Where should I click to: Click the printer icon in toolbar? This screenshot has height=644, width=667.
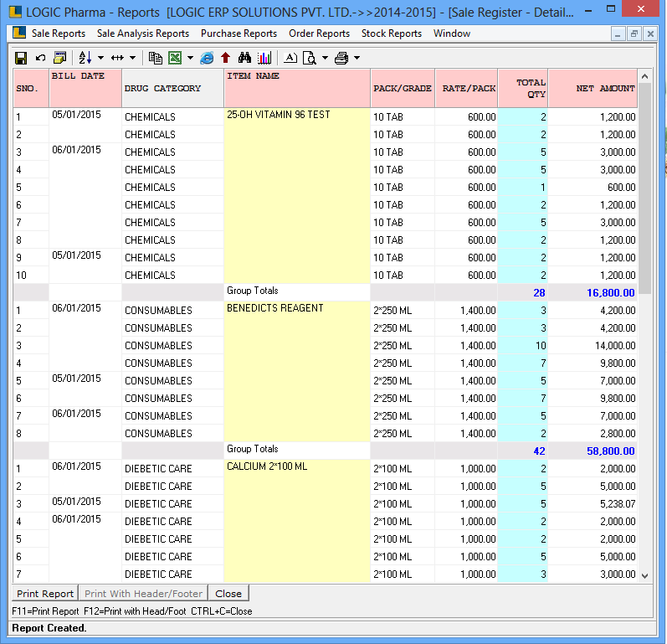pyautogui.click(x=341, y=58)
